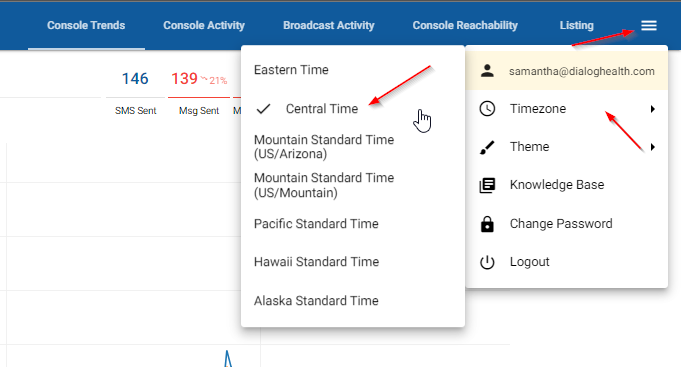Click the Change Password lock icon

click(487, 224)
